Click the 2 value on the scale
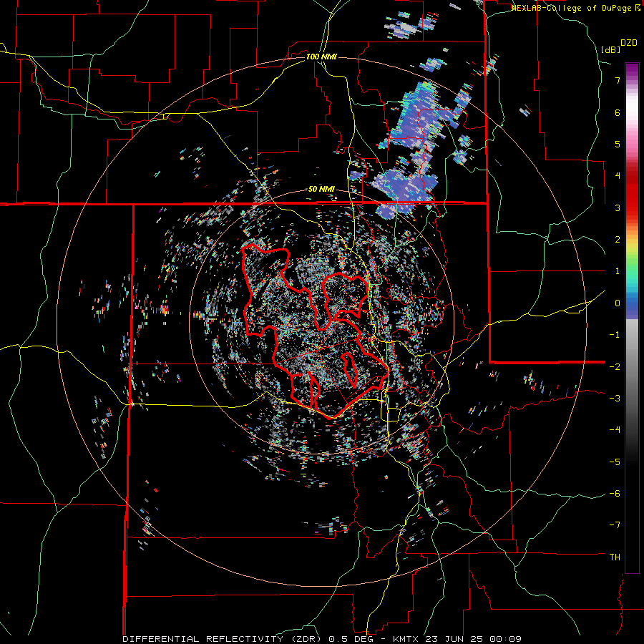The image size is (644, 644). (x=618, y=240)
